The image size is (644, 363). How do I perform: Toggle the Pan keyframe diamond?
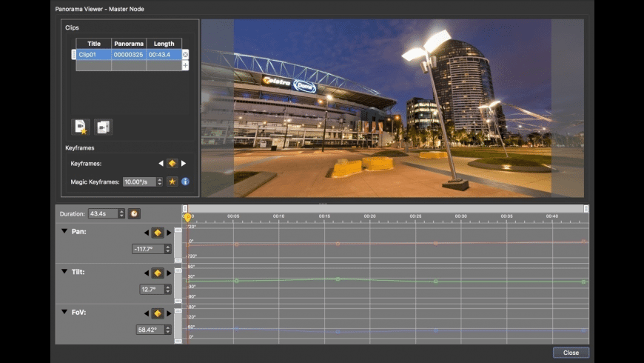(157, 233)
